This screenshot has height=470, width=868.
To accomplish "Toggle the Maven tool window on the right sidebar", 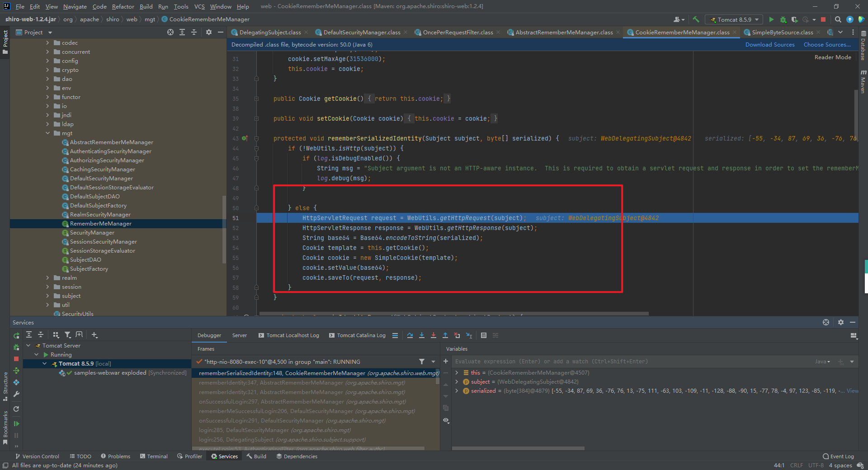I will pyautogui.click(x=863, y=81).
